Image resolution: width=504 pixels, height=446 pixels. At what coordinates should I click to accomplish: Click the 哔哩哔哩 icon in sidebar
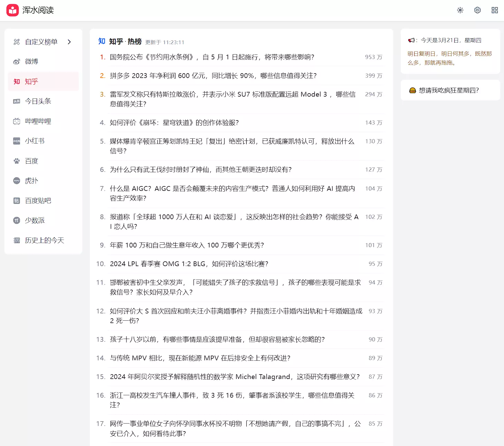(x=17, y=121)
